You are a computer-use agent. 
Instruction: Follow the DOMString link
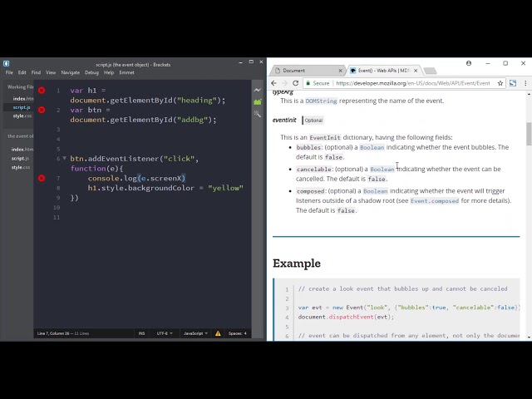(321, 101)
